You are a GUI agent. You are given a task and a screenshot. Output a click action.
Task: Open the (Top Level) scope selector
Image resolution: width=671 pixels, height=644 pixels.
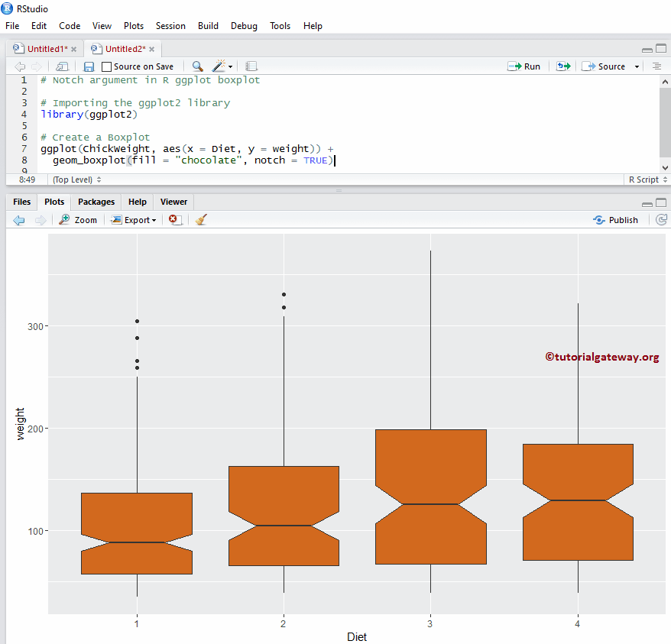(x=76, y=180)
